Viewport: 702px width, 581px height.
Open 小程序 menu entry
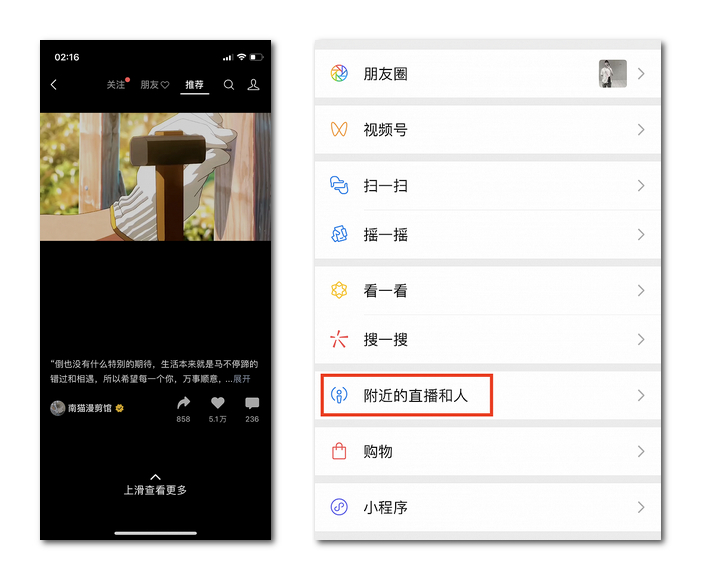pyautogui.click(x=488, y=507)
